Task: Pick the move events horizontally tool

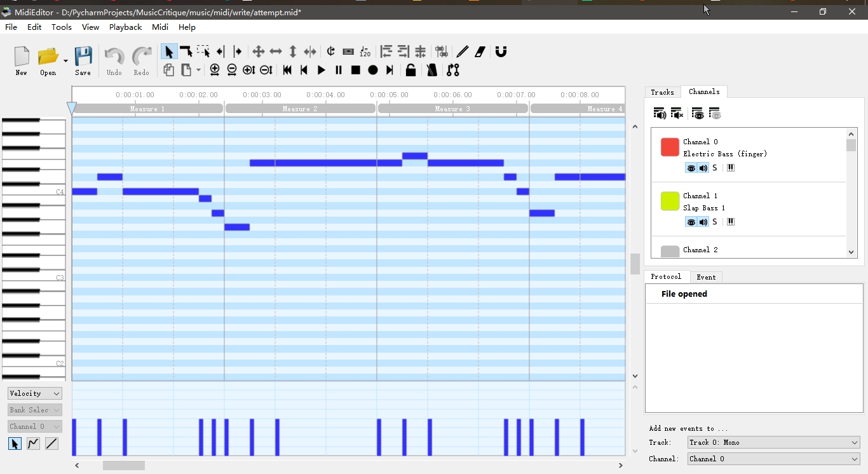Action: point(276,51)
